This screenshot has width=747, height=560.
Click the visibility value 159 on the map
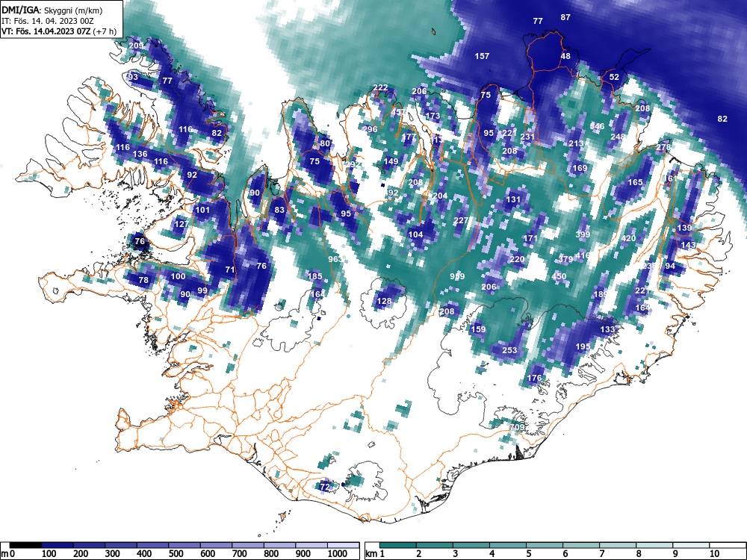[478, 329]
